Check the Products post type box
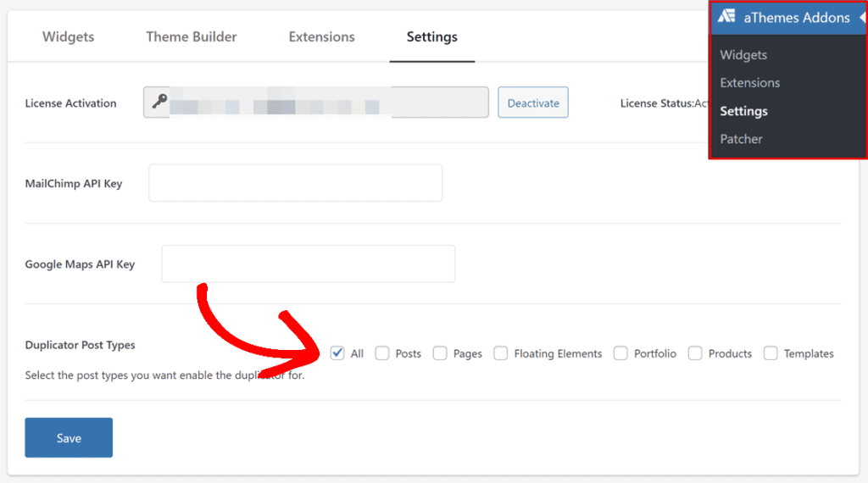Image resolution: width=868 pixels, height=483 pixels. click(x=695, y=353)
